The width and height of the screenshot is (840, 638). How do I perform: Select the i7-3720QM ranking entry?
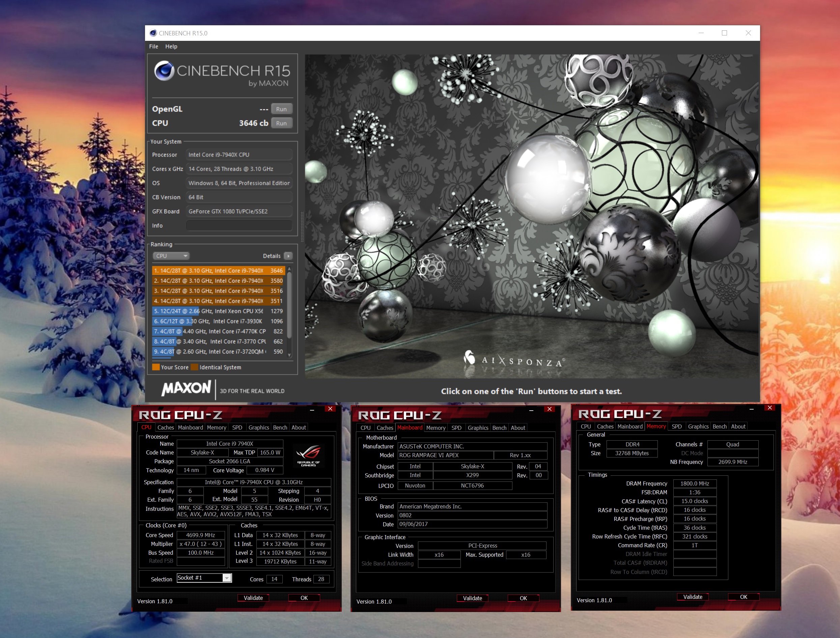[218, 352]
